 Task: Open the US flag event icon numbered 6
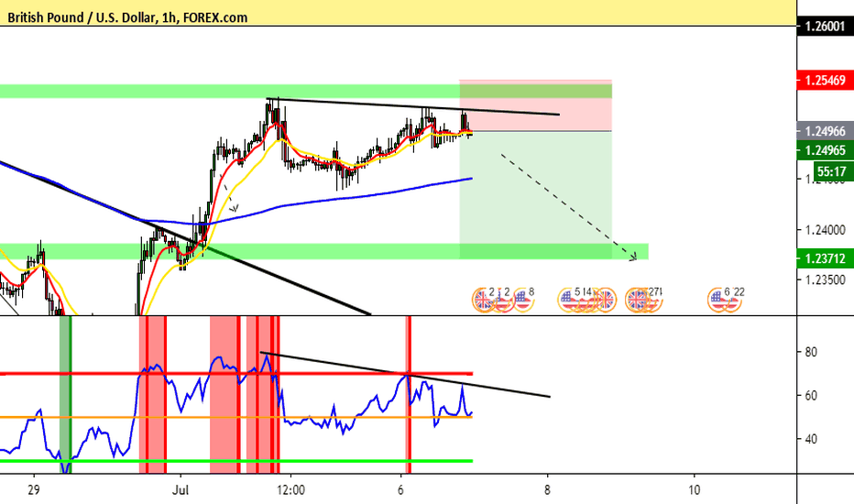[718, 301]
